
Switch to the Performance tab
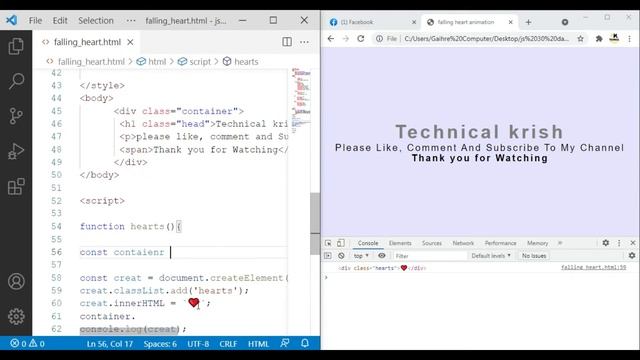click(x=500, y=243)
